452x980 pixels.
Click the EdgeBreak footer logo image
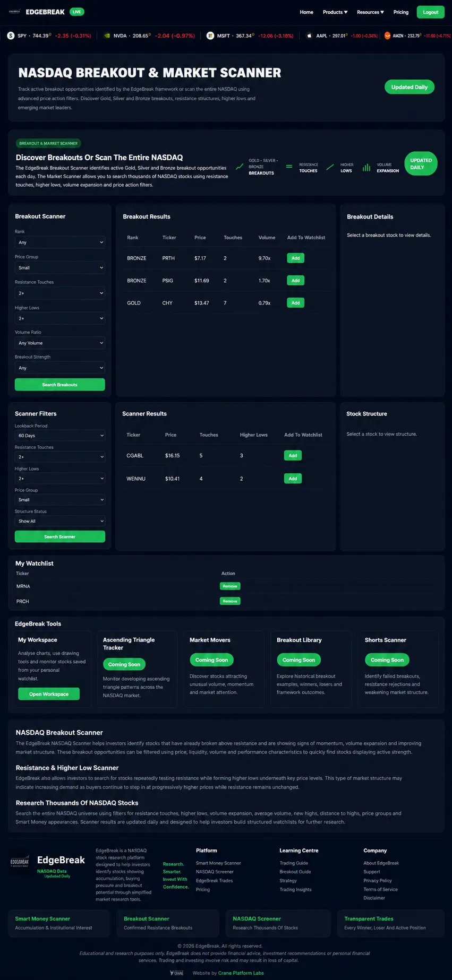coord(20,862)
